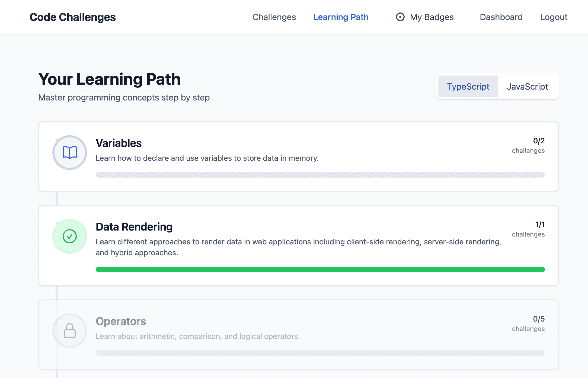The height and width of the screenshot is (378, 588).
Task: Click the Code Challenges logo title
Action: coord(73,17)
